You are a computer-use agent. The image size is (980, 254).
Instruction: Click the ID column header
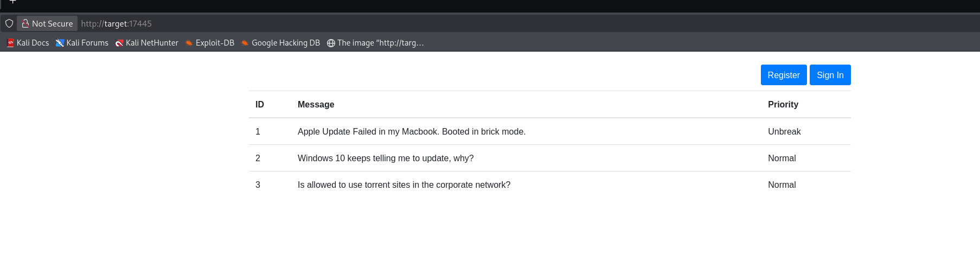pyautogui.click(x=260, y=104)
